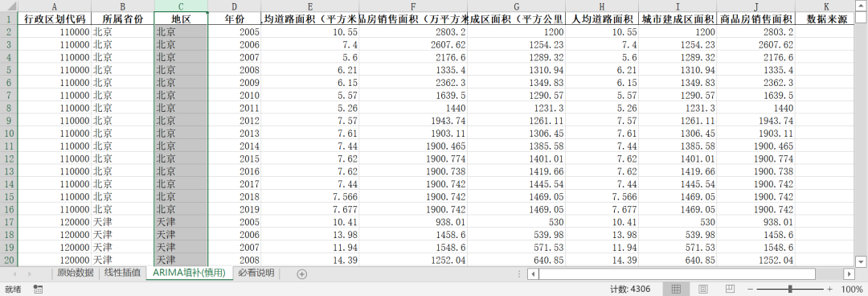This screenshot has height=296, width=868.
Task: Show next sheet tabs arrow
Action: click(29, 273)
